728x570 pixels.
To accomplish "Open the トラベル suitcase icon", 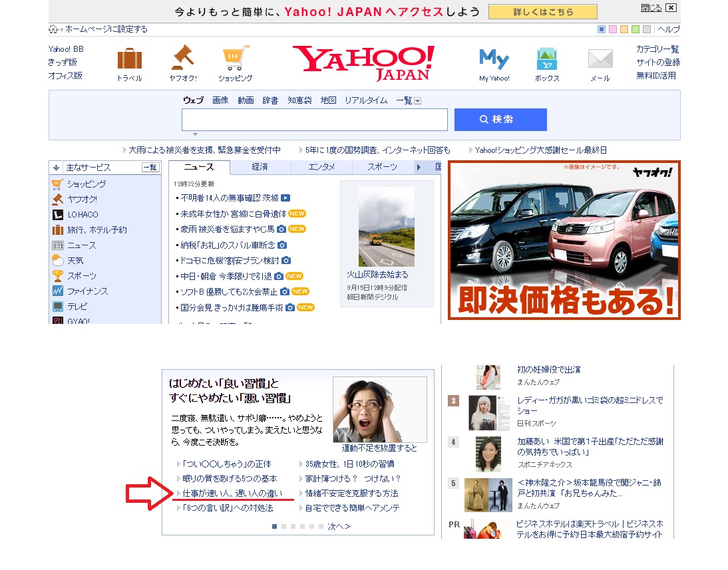I will tap(129, 59).
